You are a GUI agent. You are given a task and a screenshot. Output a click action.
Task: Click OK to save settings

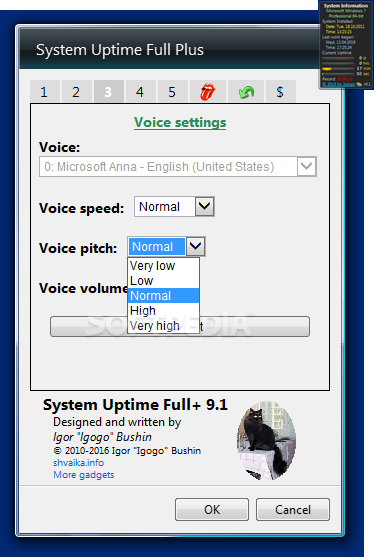[212, 509]
